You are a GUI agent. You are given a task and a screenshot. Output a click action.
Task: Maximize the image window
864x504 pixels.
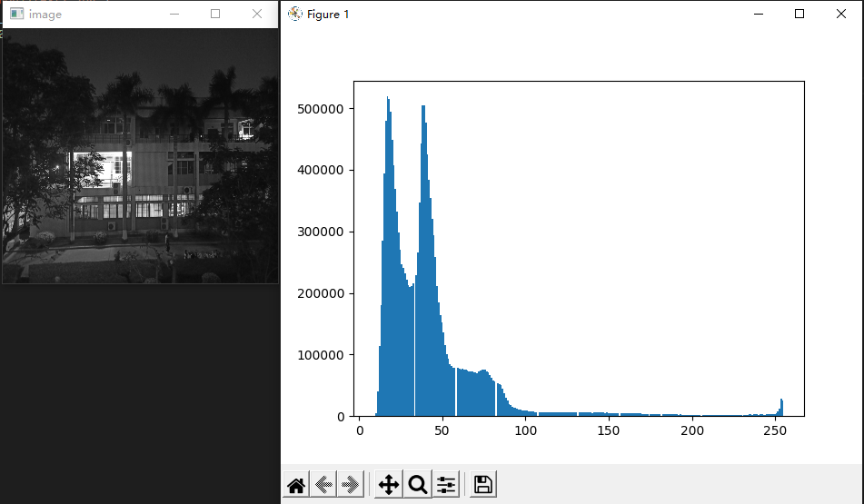coord(215,14)
